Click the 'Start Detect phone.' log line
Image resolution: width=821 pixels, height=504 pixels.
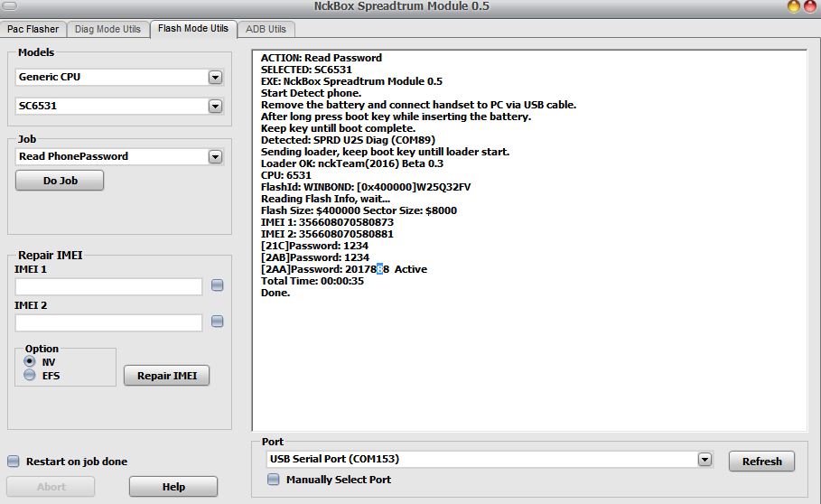[x=312, y=93]
